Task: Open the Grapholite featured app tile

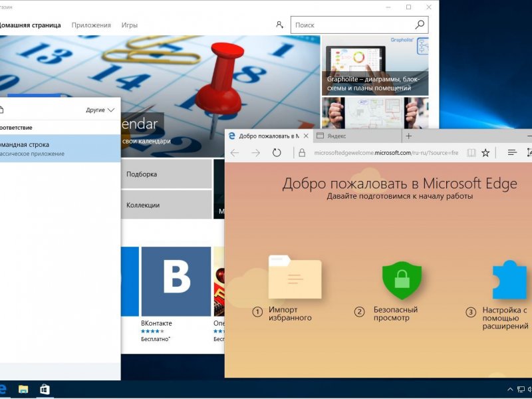Action: pos(375,65)
